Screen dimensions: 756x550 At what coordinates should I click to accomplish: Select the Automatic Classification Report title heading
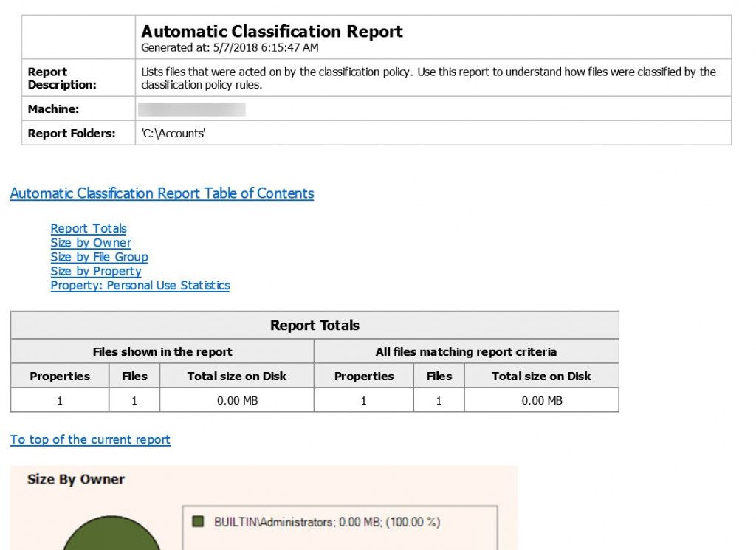272,31
